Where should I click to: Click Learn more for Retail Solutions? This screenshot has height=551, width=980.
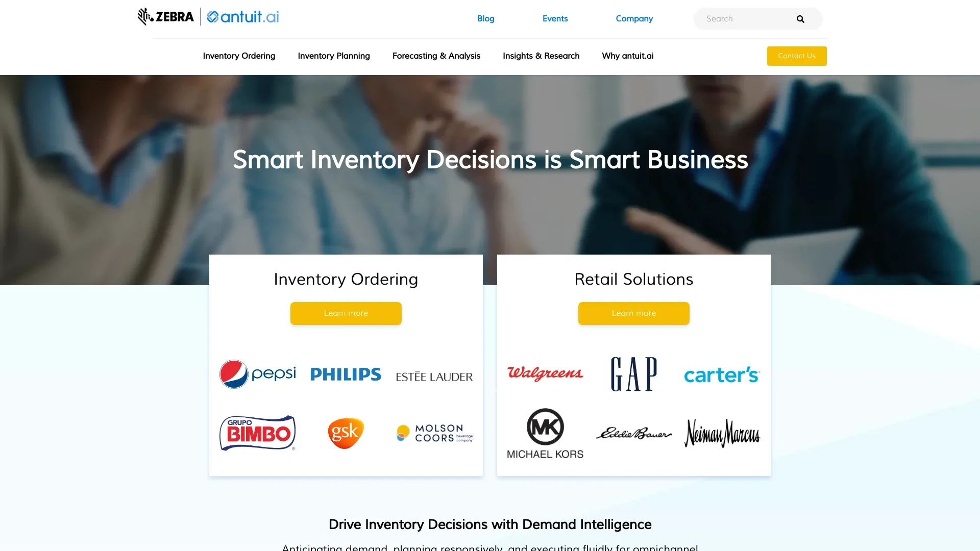coord(633,313)
